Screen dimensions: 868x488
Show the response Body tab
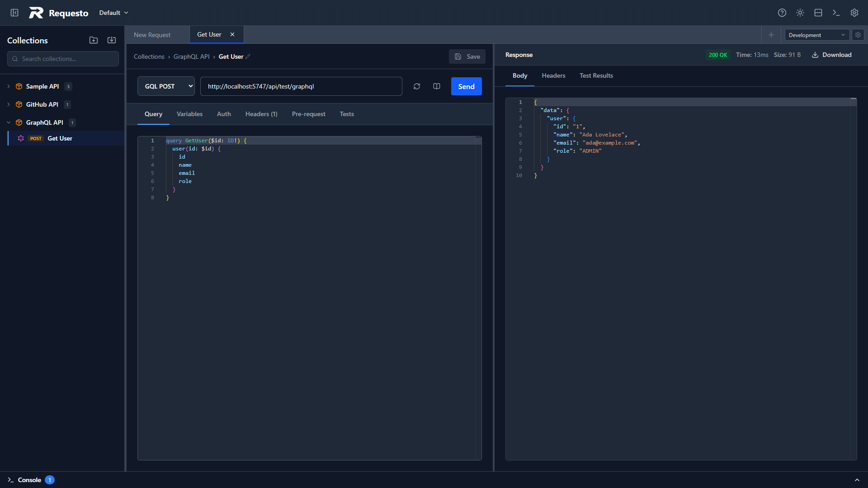point(520,75)
